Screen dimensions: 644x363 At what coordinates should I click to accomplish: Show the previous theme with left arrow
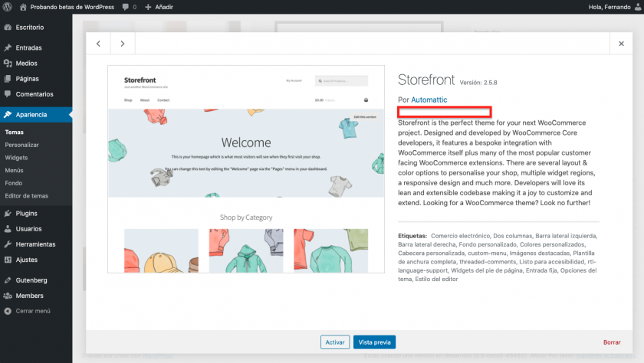point(98,44)
